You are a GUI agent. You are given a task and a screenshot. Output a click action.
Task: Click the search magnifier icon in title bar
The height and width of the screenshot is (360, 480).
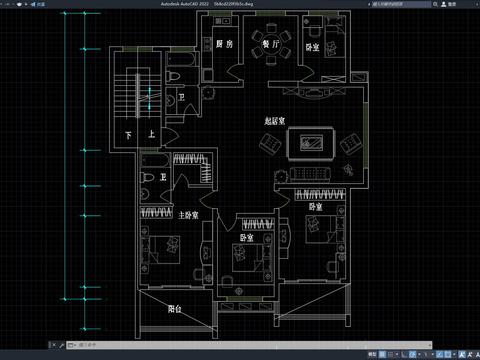(435, 4)
